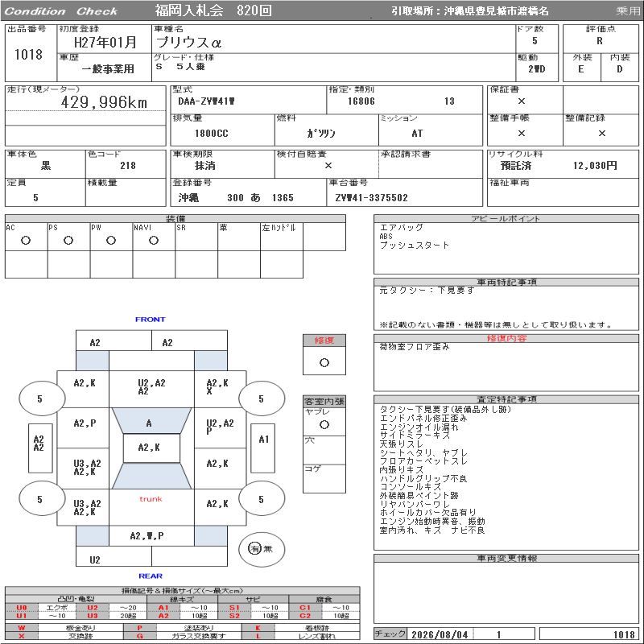The image size is (644, 644).
Task: Click the chassis number ZVW41-3375502
Action: click(371, 198)
